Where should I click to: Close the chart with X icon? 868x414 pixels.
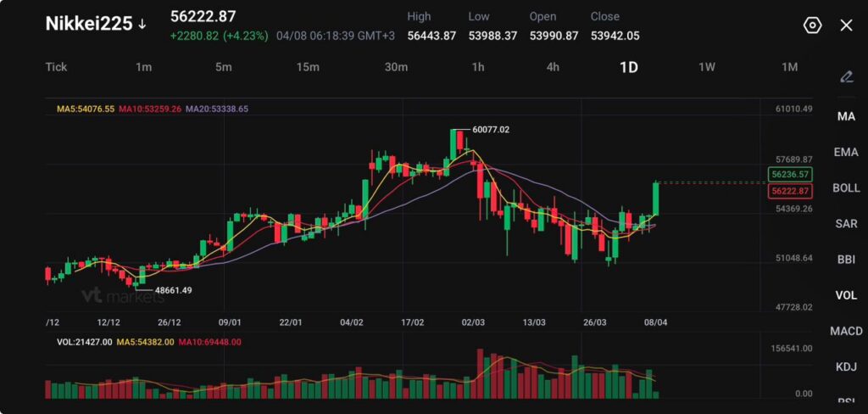tap(846, 25)
